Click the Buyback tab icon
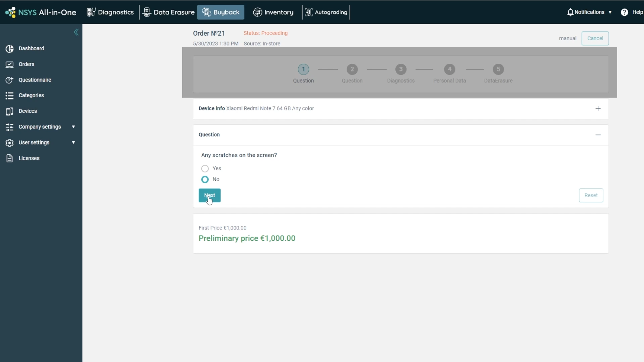 tap(206, 12)
